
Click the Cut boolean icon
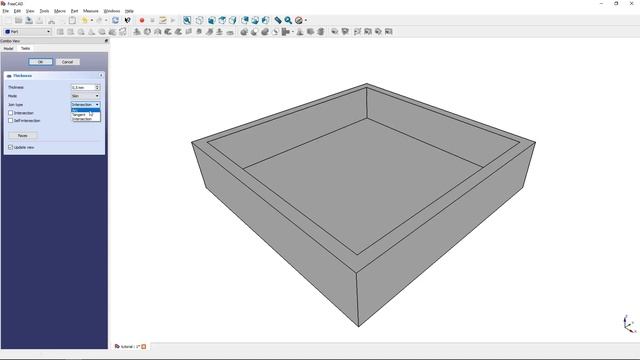[x=254, y=31]
